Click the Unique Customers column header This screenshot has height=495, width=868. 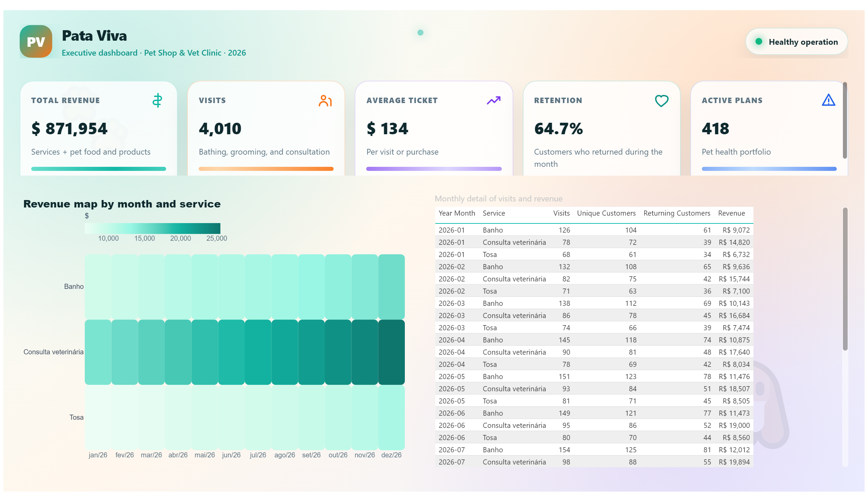[x=606, y=213]
